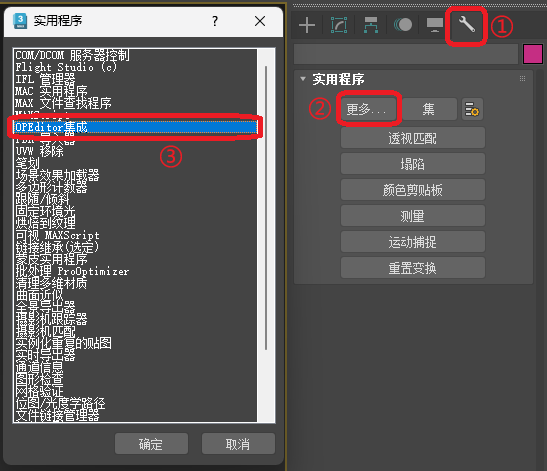The image size is (547, 471).
Task: Open the Motion panel icon
Action: pos(403,25)
